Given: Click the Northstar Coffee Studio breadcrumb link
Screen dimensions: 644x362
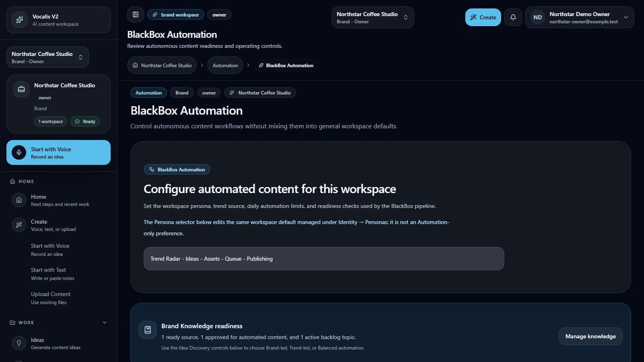Looking at the screenshot, I should 162,65.
